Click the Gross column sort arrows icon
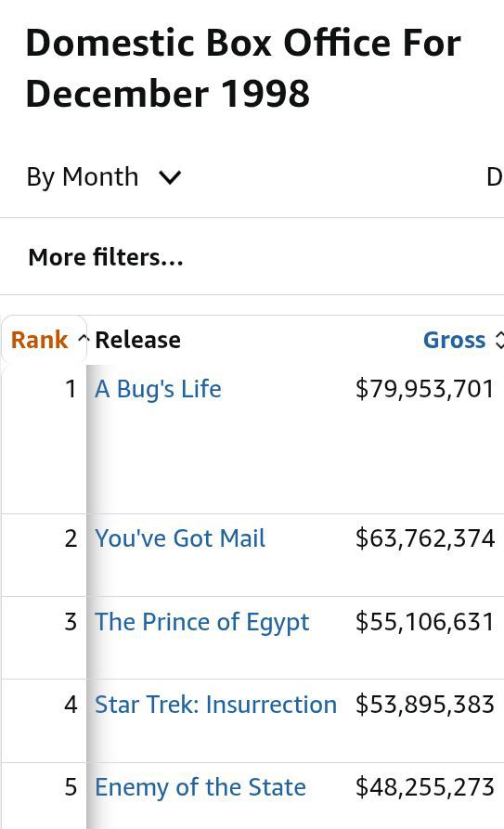The image size is (504, 829). (x=499, y=340)
